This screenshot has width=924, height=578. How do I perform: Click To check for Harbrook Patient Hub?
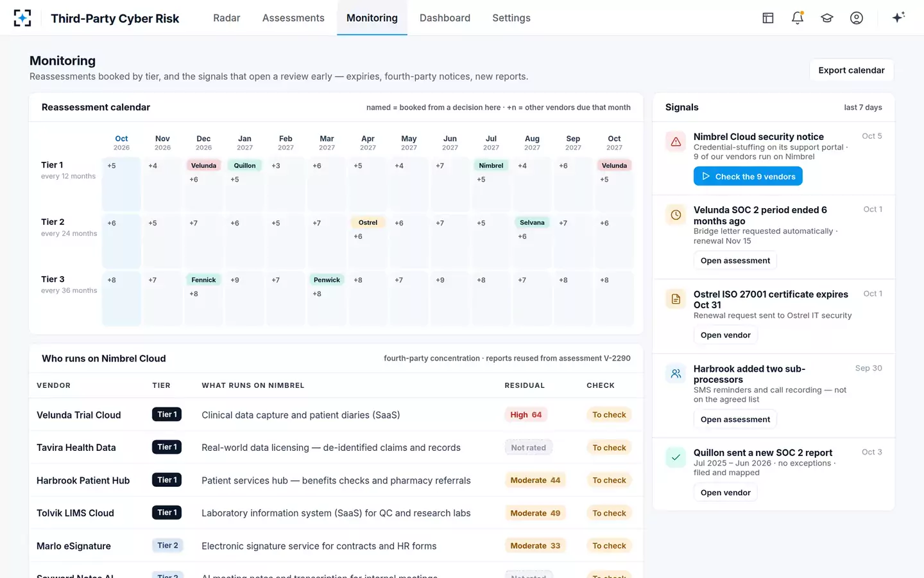609,480
